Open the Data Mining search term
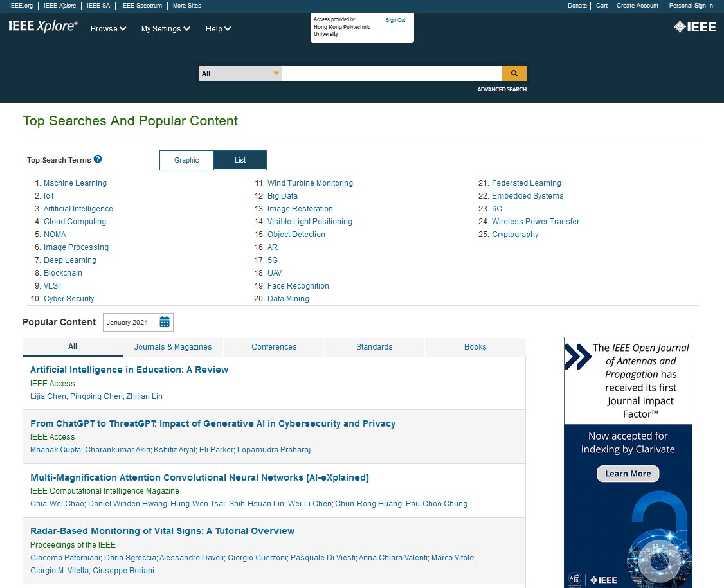This screenshot has width=724, height=588. [x=288, y=299]
